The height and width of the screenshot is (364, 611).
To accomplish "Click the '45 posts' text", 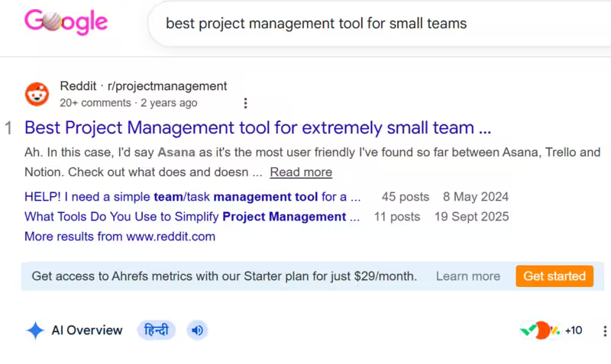I will (x=406, y=197).
